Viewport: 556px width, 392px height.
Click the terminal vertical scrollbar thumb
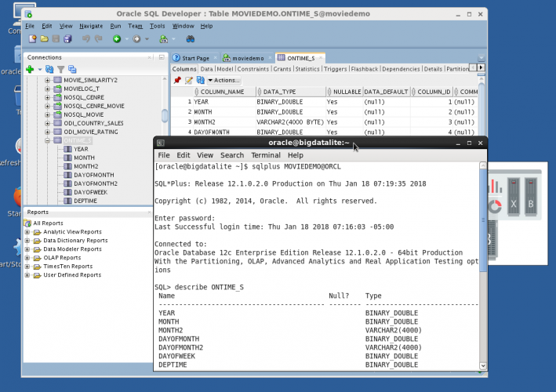coord(483,220)
